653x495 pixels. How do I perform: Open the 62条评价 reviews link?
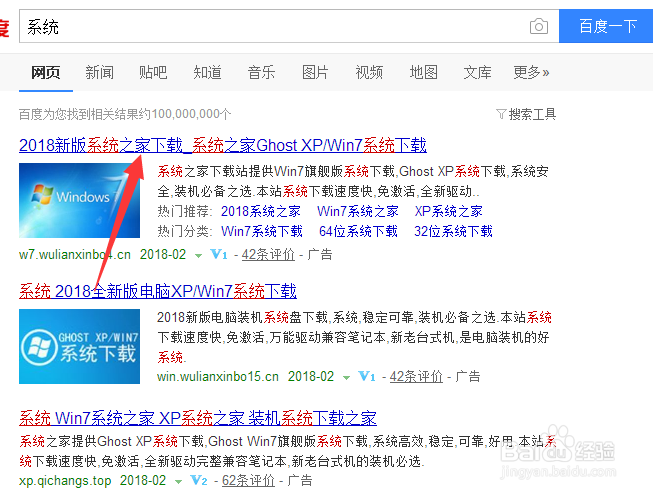click(x=248, y=480)
